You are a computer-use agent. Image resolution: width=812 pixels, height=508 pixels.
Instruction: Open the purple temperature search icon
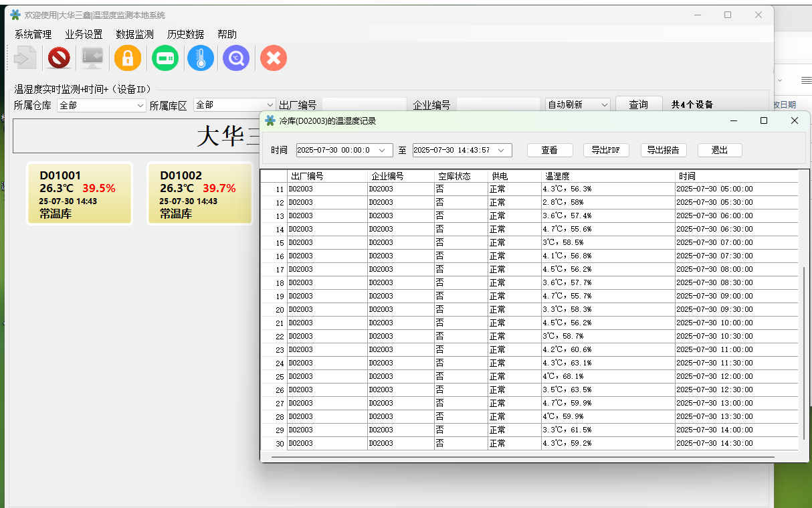pos(236,58)
